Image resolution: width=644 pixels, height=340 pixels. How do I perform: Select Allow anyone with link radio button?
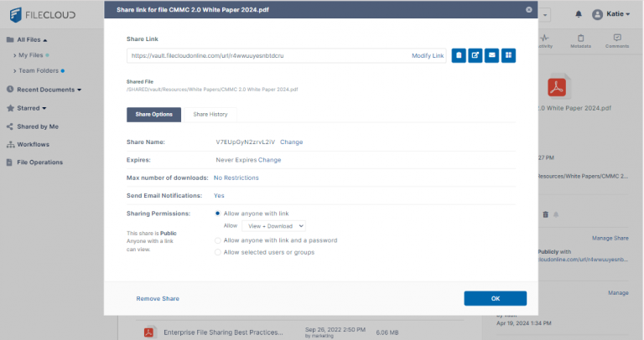point(218,214)
